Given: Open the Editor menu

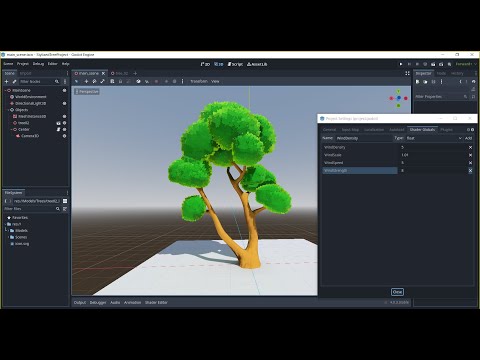Looking at the screenshot, I should point(53,64).
